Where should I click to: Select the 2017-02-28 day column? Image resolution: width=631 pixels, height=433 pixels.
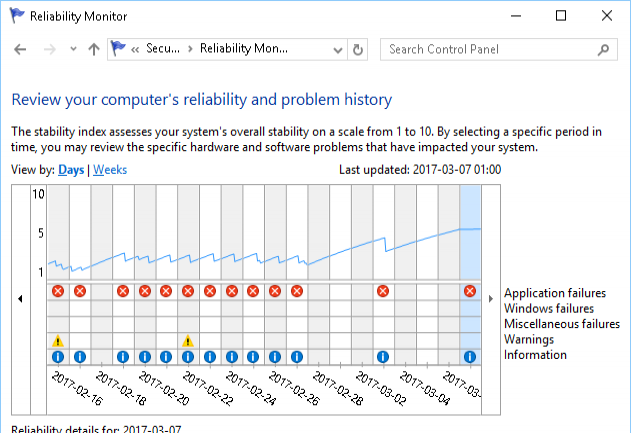319,274
